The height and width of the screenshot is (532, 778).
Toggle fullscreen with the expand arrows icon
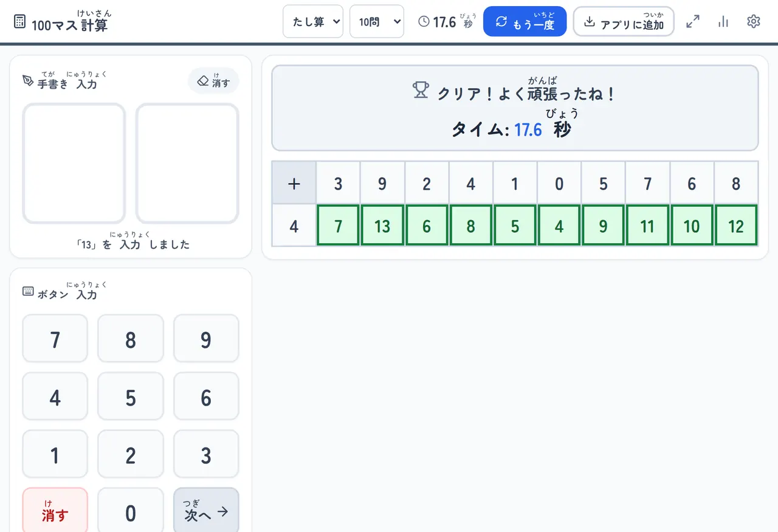(x=692, y=21)
